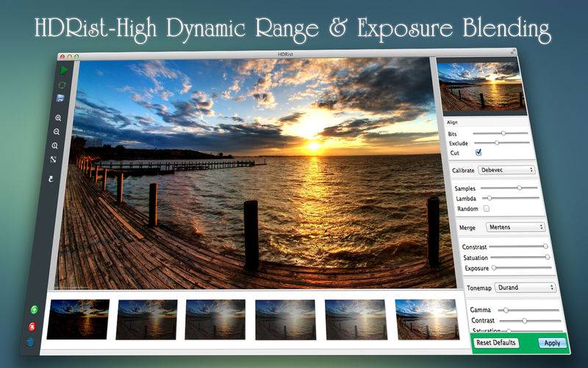Viewport: 588px width, 368px height.
Task: Adjust the Contrast slider under Tonemap
Action: 530,321
